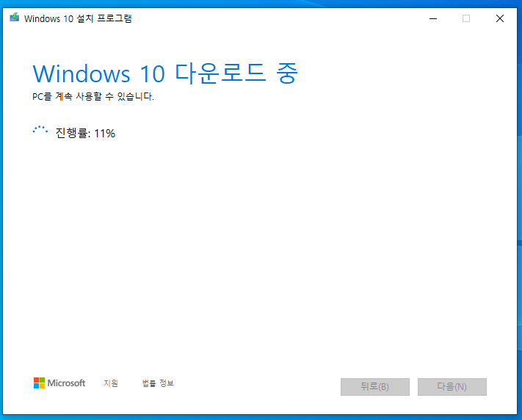Click the disabled maximize button
The width and height of the screenshot is (522, 420).
pyautogui.click(x=466, y=18)
